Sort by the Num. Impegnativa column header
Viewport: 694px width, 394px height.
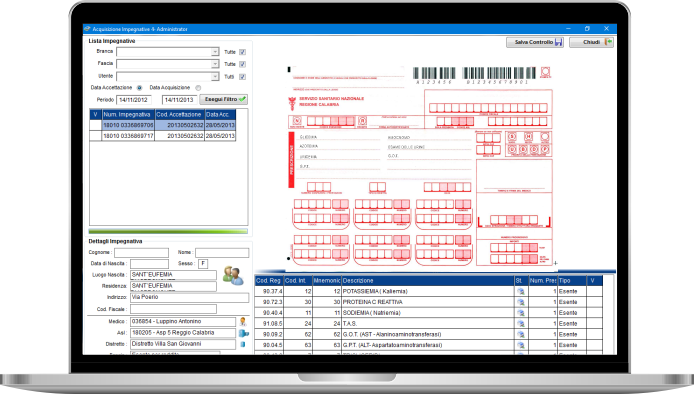click(128, 114)
